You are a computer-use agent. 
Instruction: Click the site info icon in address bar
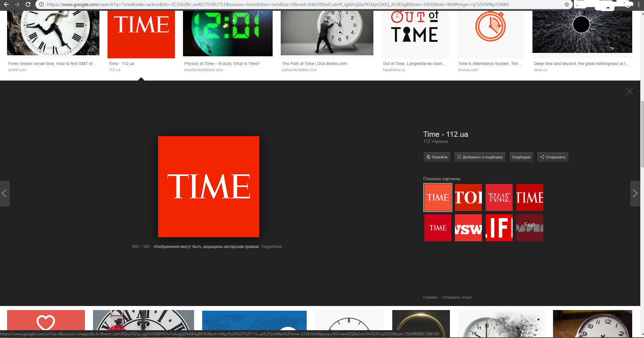click(x=41, y=4)
